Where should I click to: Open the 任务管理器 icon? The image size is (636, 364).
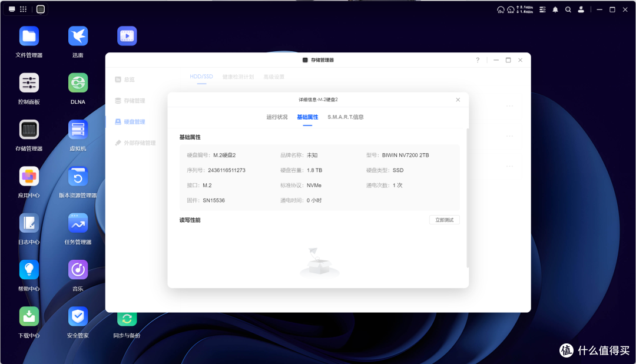point(78,223)
